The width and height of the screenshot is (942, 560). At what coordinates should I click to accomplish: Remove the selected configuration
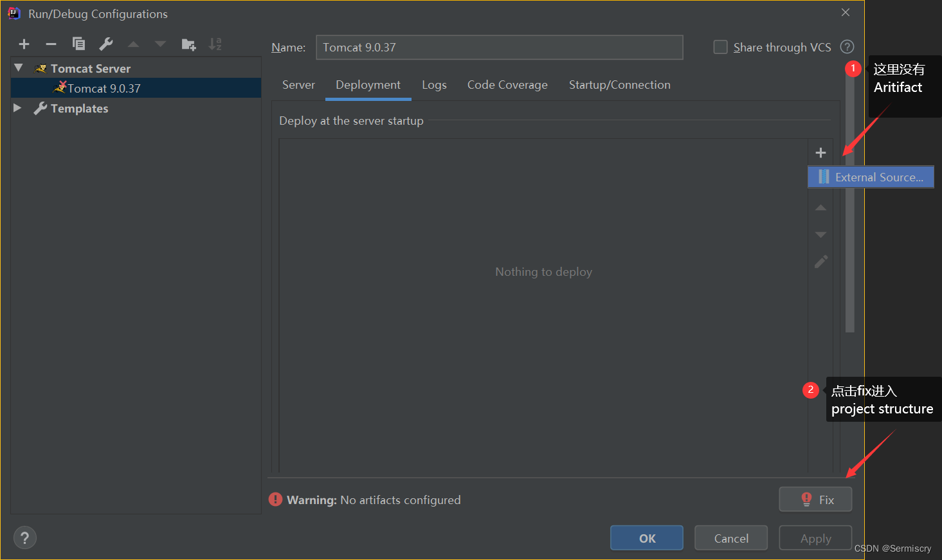tap(51, 44)
